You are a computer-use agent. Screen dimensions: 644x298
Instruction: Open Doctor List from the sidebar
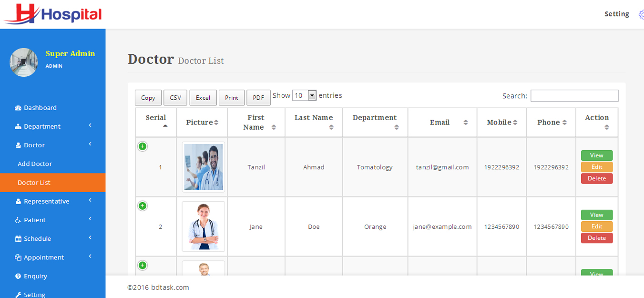[34, 182]
